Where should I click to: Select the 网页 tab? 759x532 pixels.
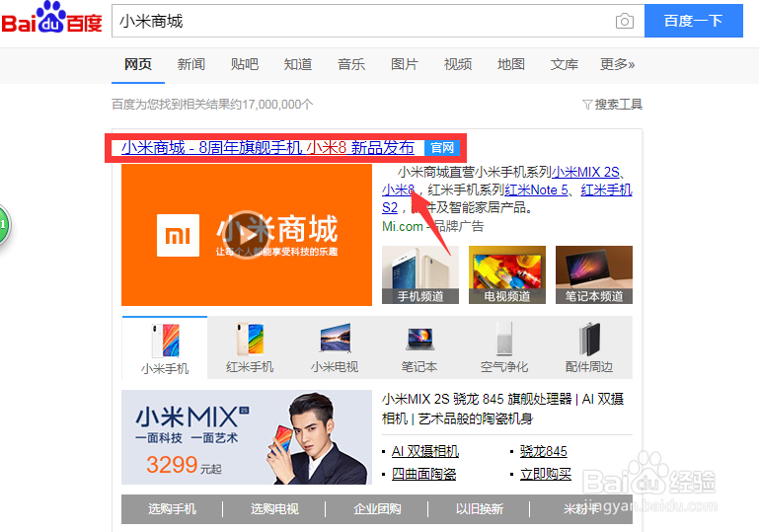[x=138, y=64]
